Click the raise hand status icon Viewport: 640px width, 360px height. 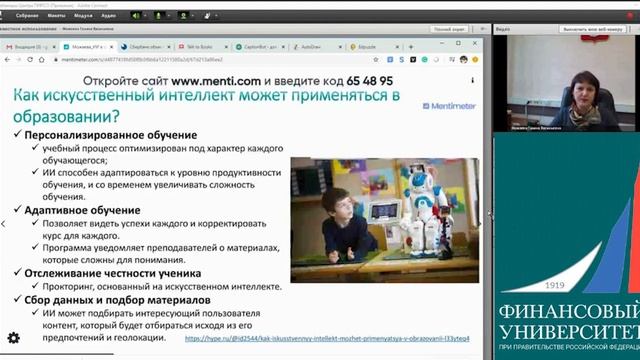(x=207, y=16)
